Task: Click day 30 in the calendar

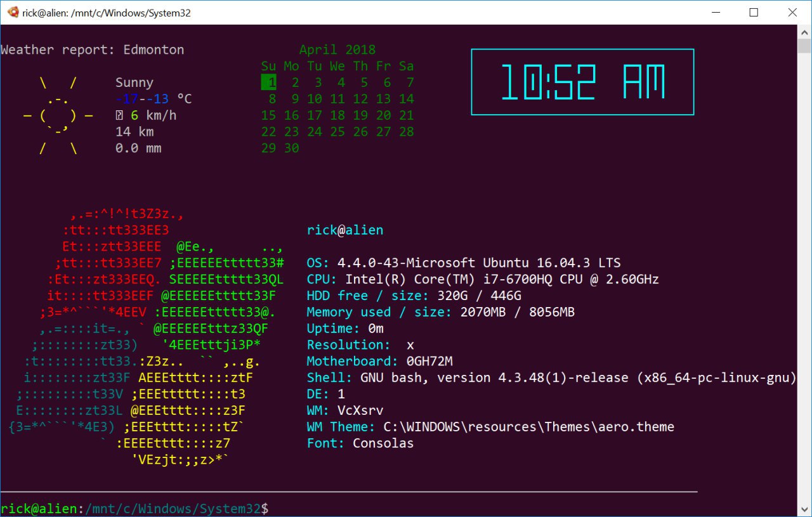Action: [292, 148]
